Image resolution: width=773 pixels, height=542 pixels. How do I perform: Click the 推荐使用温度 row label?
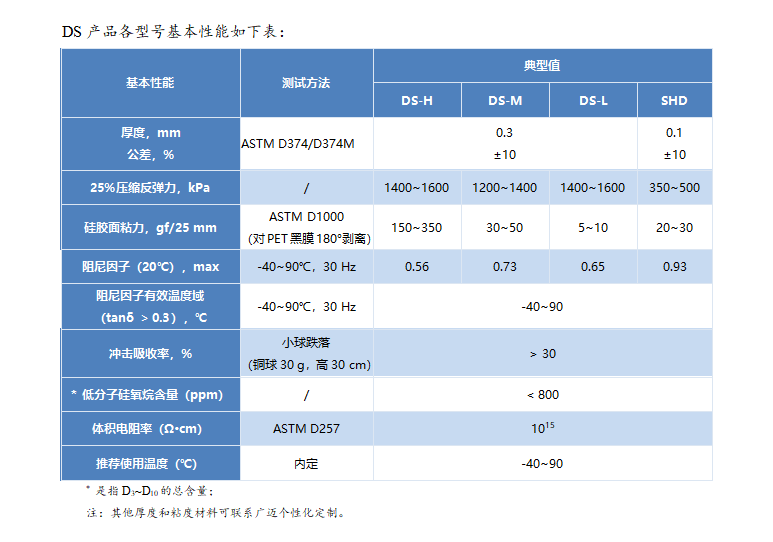150,464
